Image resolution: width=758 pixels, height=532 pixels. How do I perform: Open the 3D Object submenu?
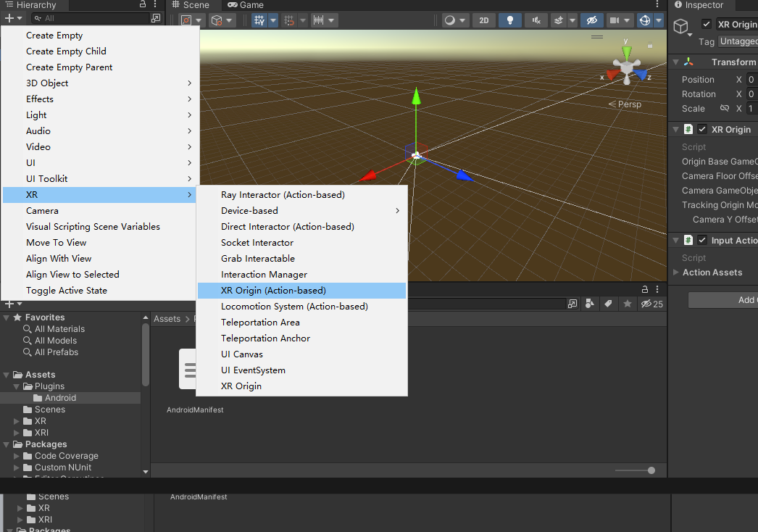tap(101, 83)
